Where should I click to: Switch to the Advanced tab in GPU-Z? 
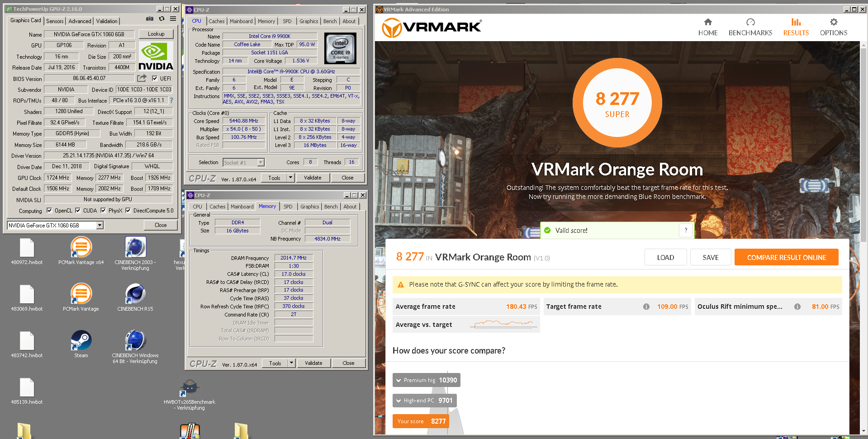pos(80,21)
